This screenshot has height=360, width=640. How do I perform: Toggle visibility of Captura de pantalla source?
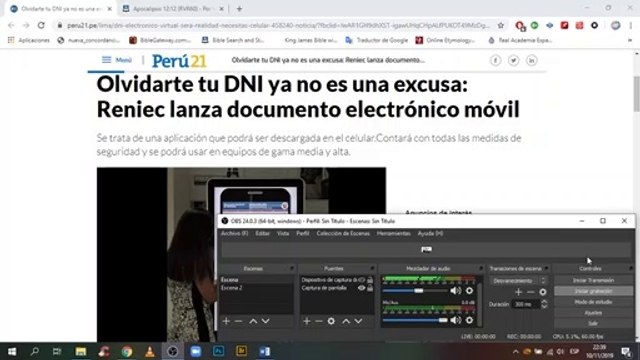pyautogui.click(x=361, y=288)
